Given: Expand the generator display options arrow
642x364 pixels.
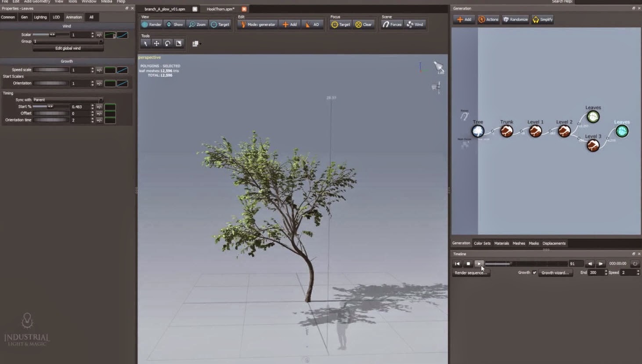Looking at the screenshot, I should 200,43.
